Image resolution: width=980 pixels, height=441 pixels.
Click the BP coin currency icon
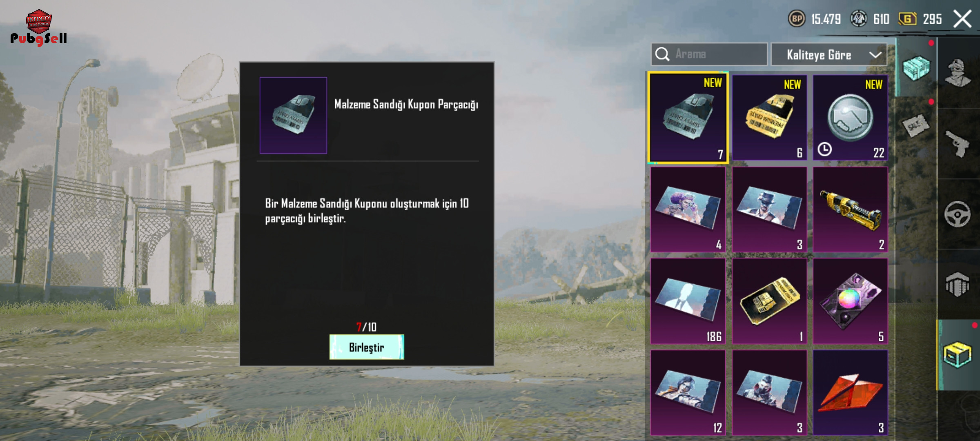click(x=797, y=19)
